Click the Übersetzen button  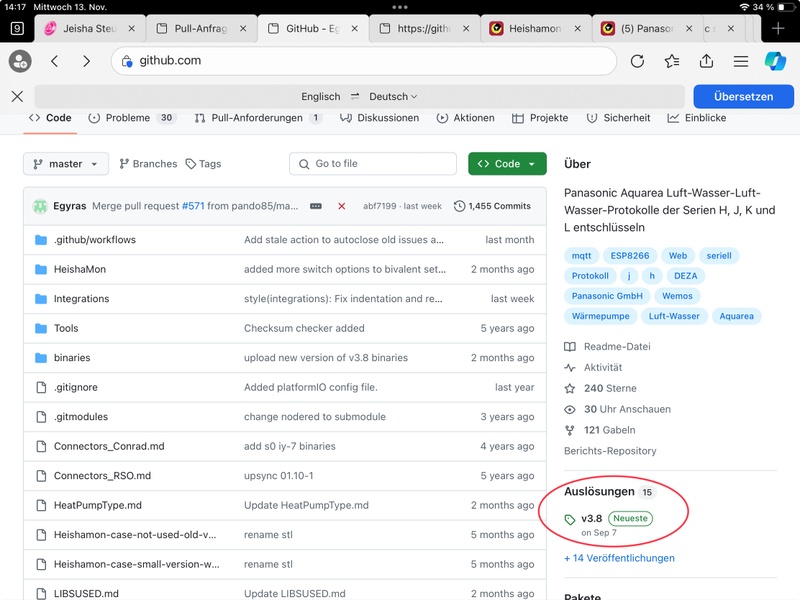(743, 96)
